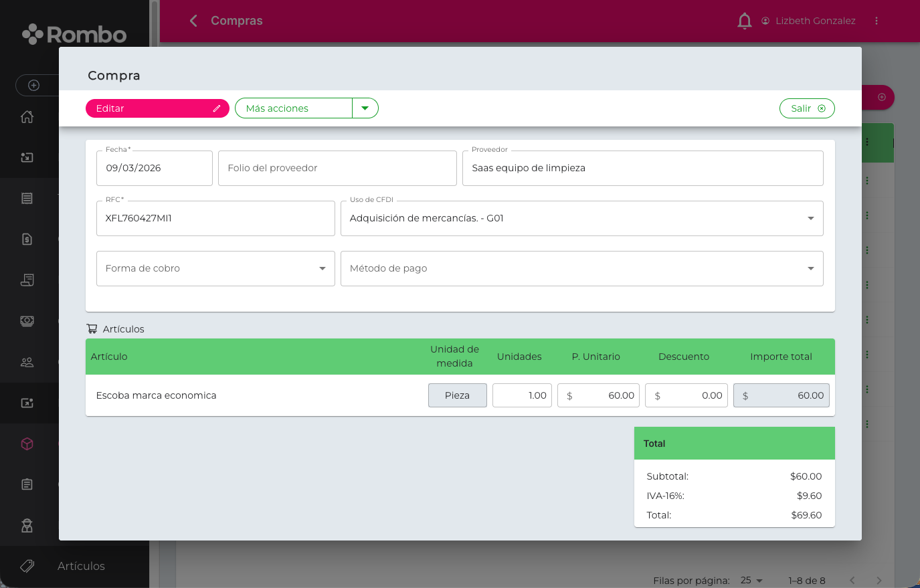Image resolution: width=920 pixels, height=588 pixels.
Task: Click the Más acciones button
Action: click(293, 108)
